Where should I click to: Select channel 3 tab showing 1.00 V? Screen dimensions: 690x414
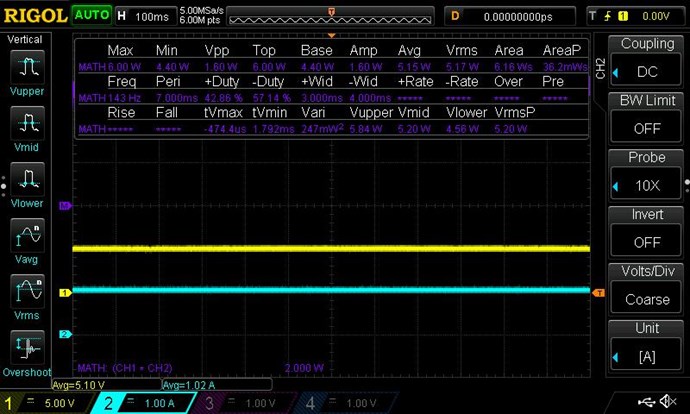tap(244, 403)
